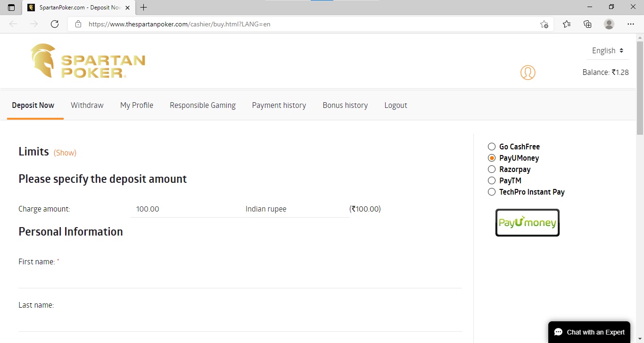The width and height of the screenshot is (644, 343).
Task: View site info via lock icon
Action: (x=78, y=24)
